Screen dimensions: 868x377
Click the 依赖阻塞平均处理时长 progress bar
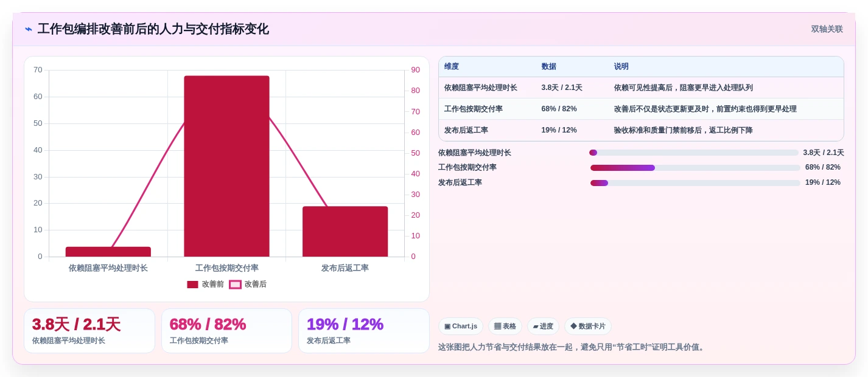click(694, 153)
